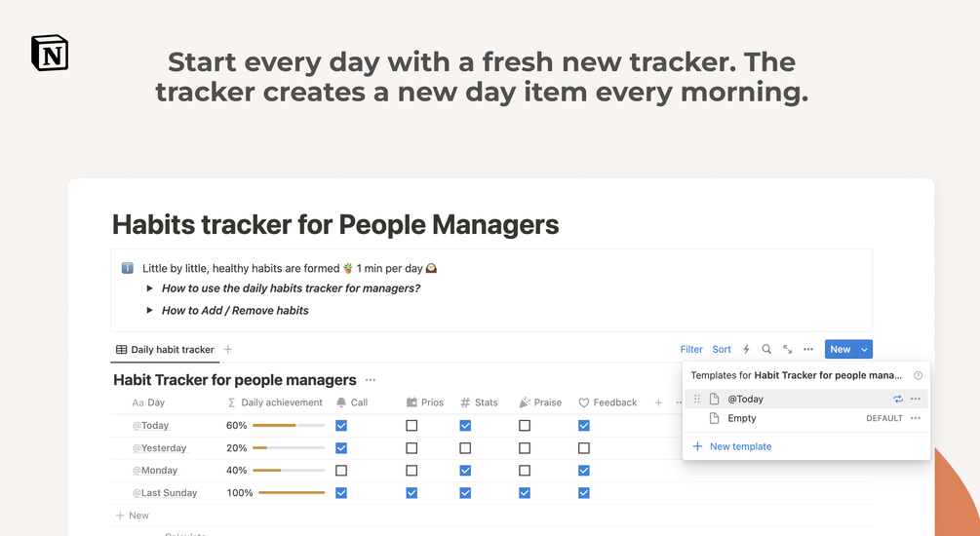This screenshot has width=980, height=536.
Task: Click the dropdown arrow next to New
Action: [865, 349]
